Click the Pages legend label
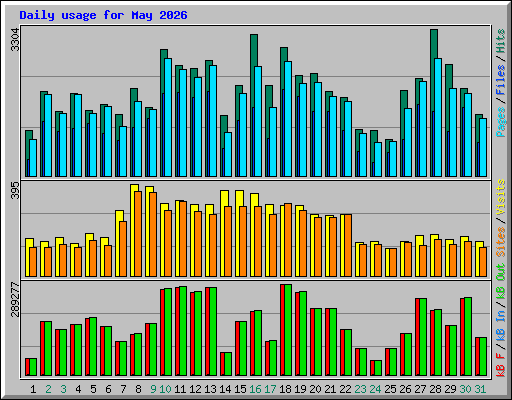The height and width of the screenshot is (400, 512). coord(501,122)
